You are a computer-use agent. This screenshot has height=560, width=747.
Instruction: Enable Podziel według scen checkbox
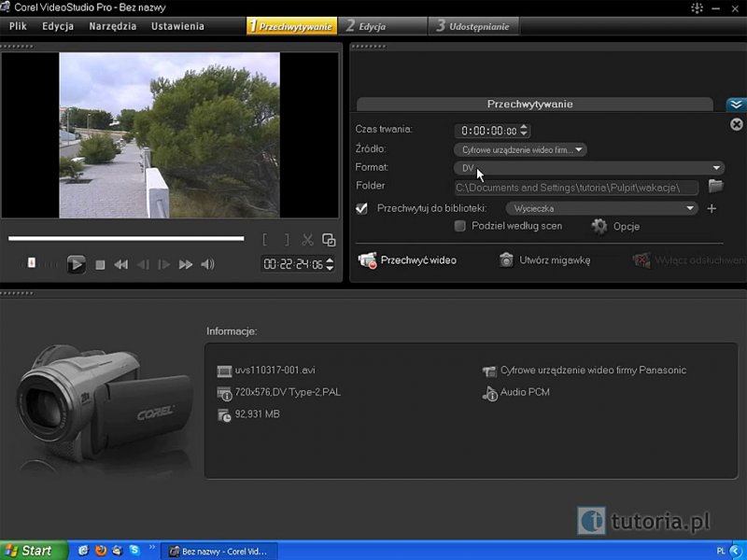tap(459, 227)
